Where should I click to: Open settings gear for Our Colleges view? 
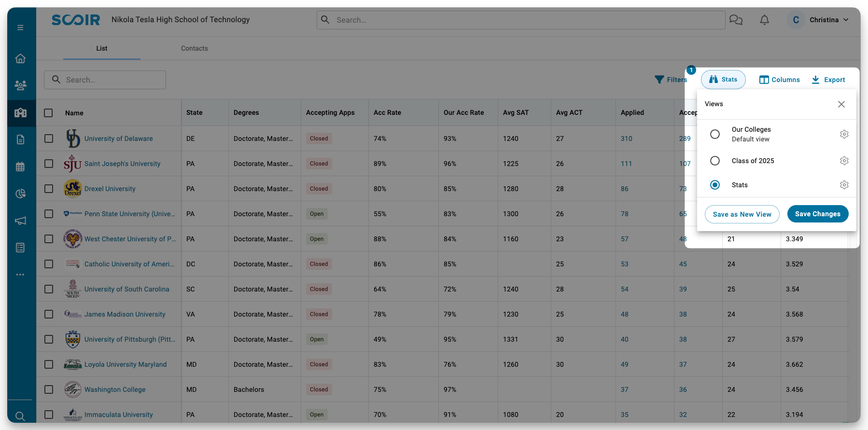tap(844, 134)
